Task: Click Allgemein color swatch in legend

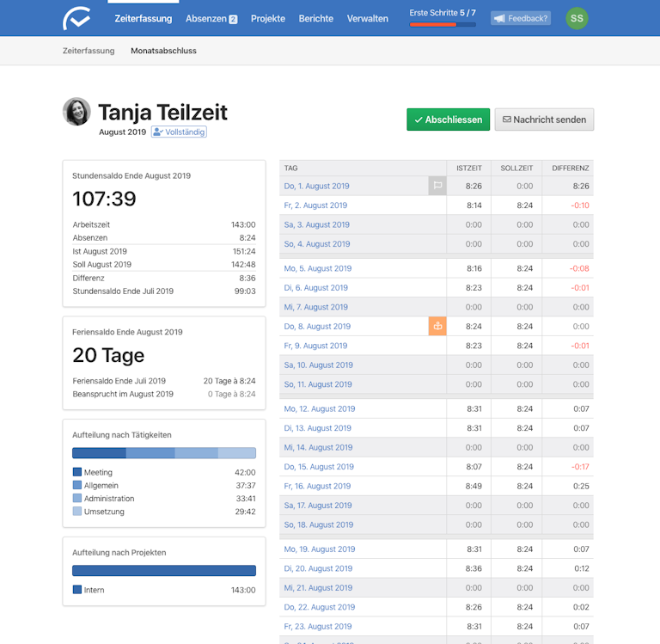Action: 77,485
